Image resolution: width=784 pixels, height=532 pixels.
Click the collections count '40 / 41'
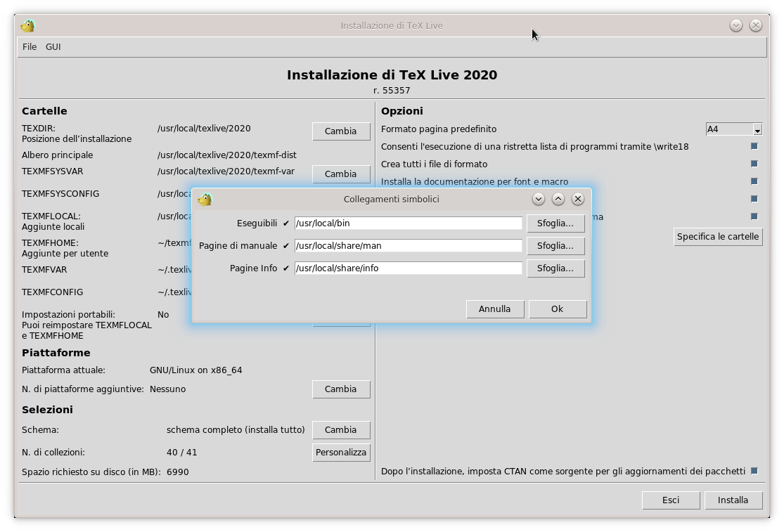point(182,453)
